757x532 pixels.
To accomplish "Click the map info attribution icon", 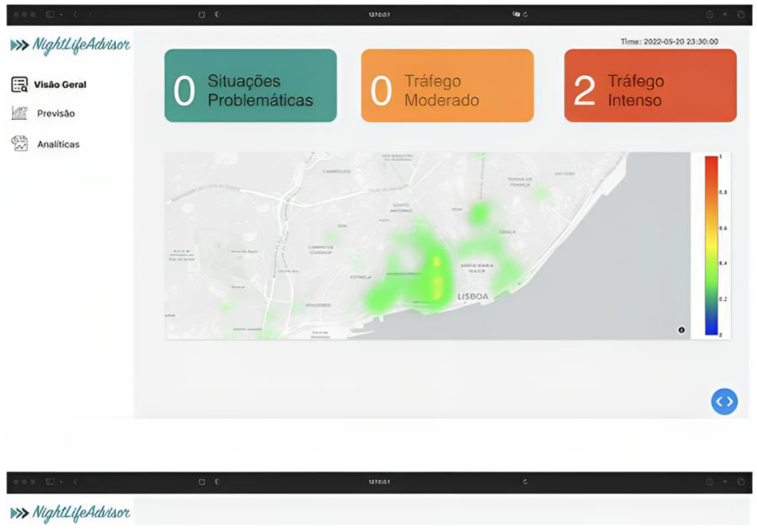I will pyautogui.click(x=682, y=330).
